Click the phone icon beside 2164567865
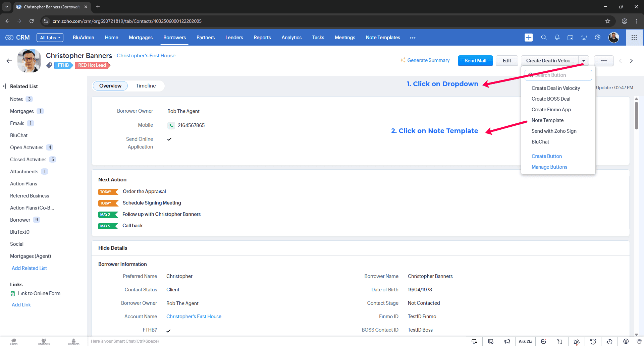Image resolution: width=644 pixels, height=346 pixels. 171,125
